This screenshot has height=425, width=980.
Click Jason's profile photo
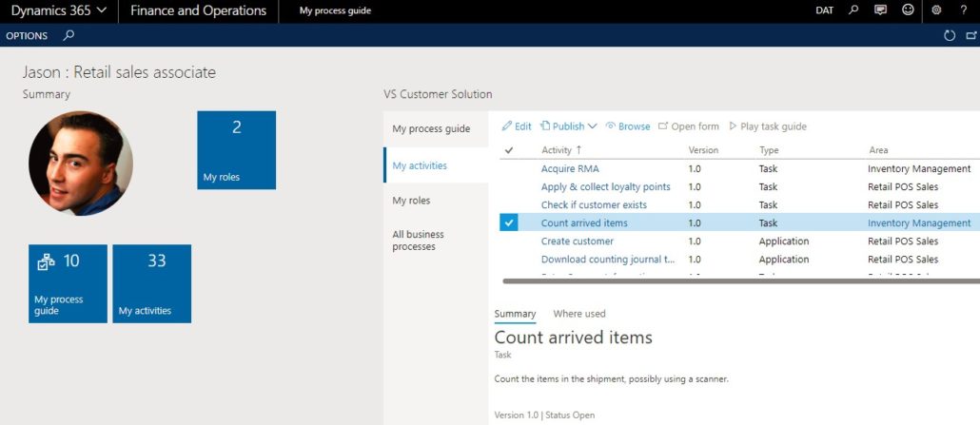[x=81, y=164]
